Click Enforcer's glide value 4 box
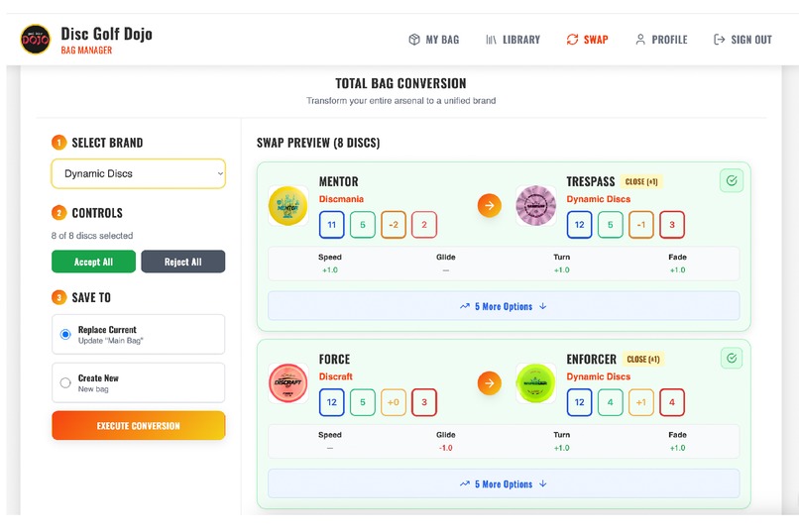The height and width of the screenshot is (532, 799). pyautogui.click(x=610, y=402)
